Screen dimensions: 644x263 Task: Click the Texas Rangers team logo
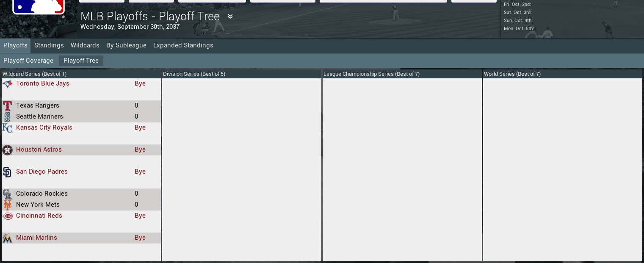tap(7, 106)
